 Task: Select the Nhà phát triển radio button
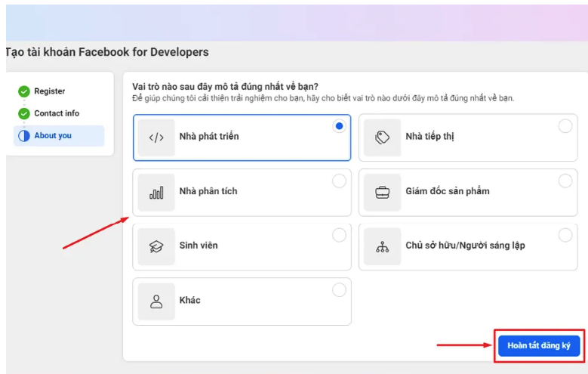point(339,126)
